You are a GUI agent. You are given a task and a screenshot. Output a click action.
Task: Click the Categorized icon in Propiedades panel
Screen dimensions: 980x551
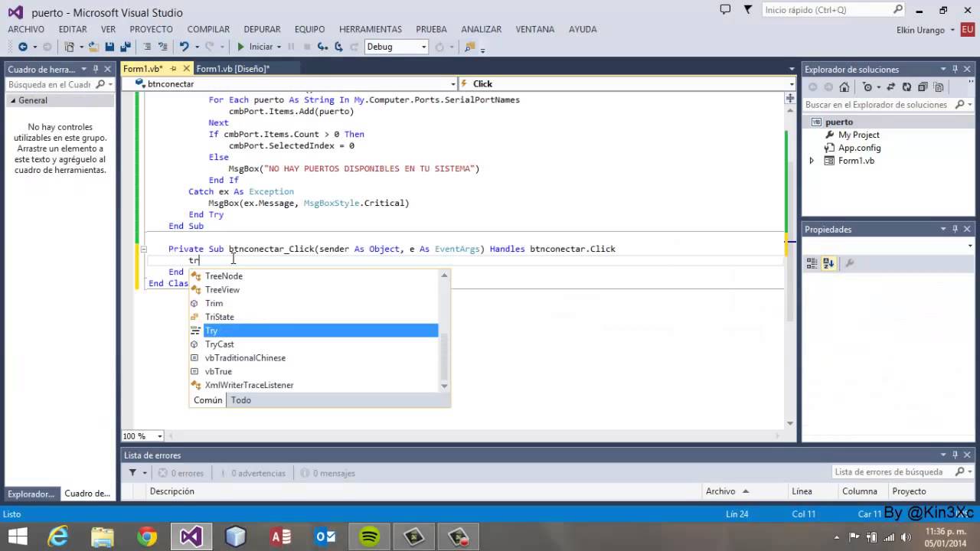812,263
